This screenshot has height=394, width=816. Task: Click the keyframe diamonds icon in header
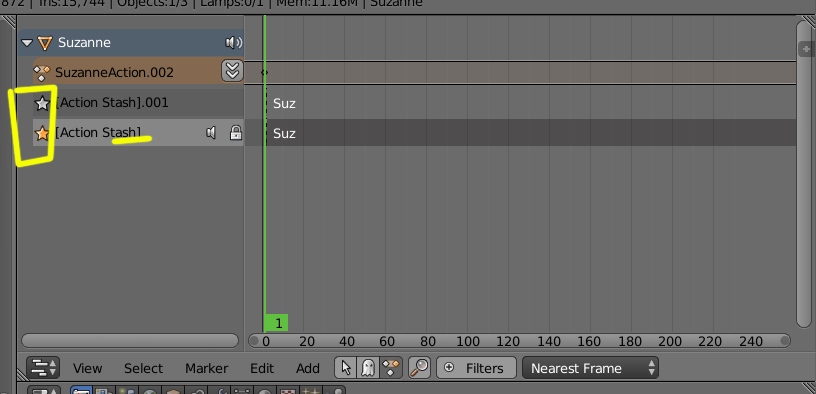click(x=390, y=368)
